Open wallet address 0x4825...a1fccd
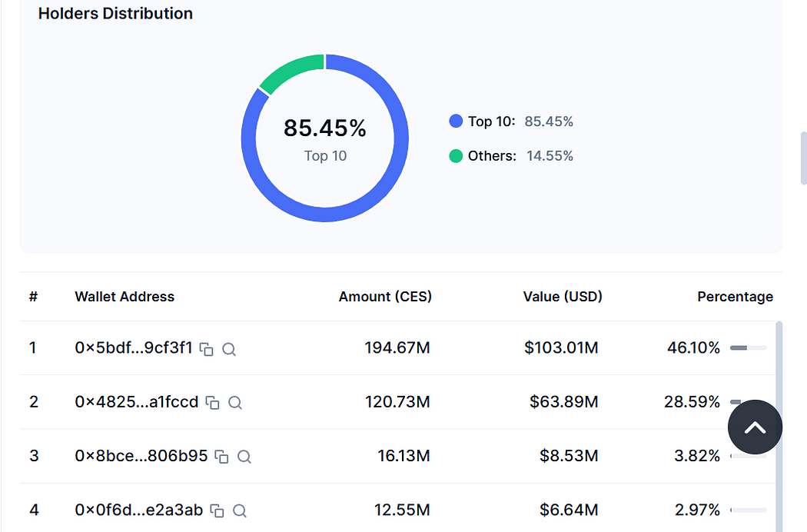This screenshot has width=807, height=532. [136, 402]
